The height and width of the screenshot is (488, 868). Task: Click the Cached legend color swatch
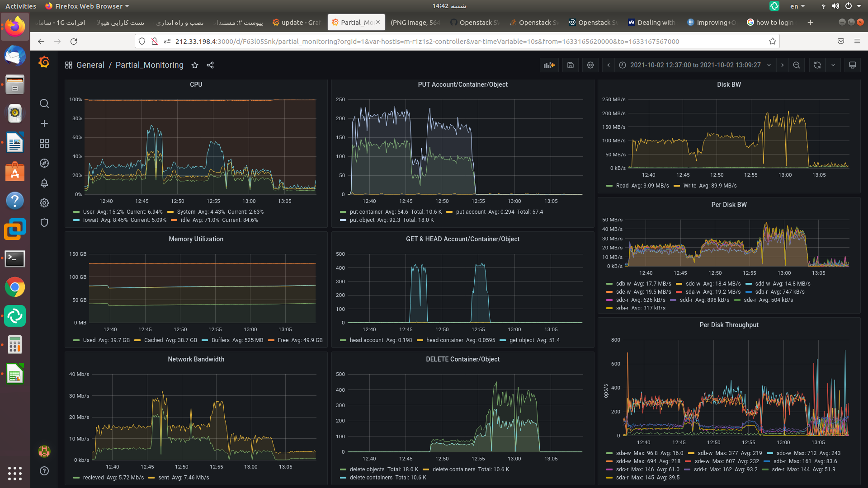click(137, 340)
